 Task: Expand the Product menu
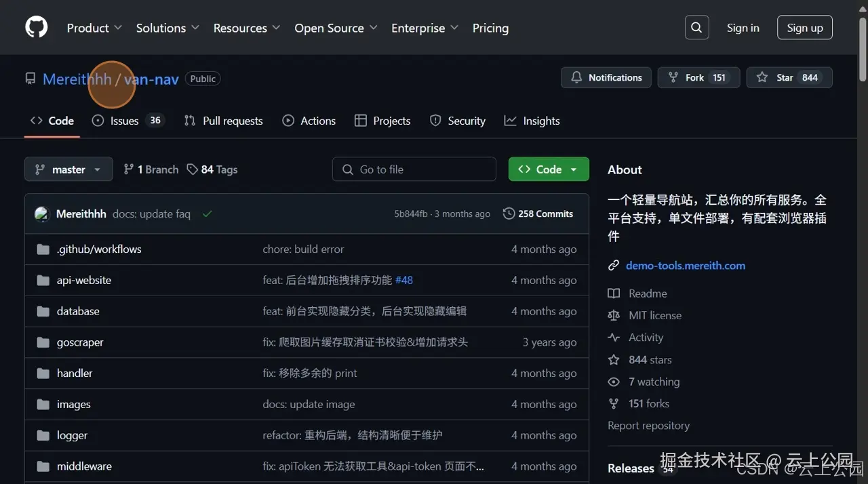[94, 28]
